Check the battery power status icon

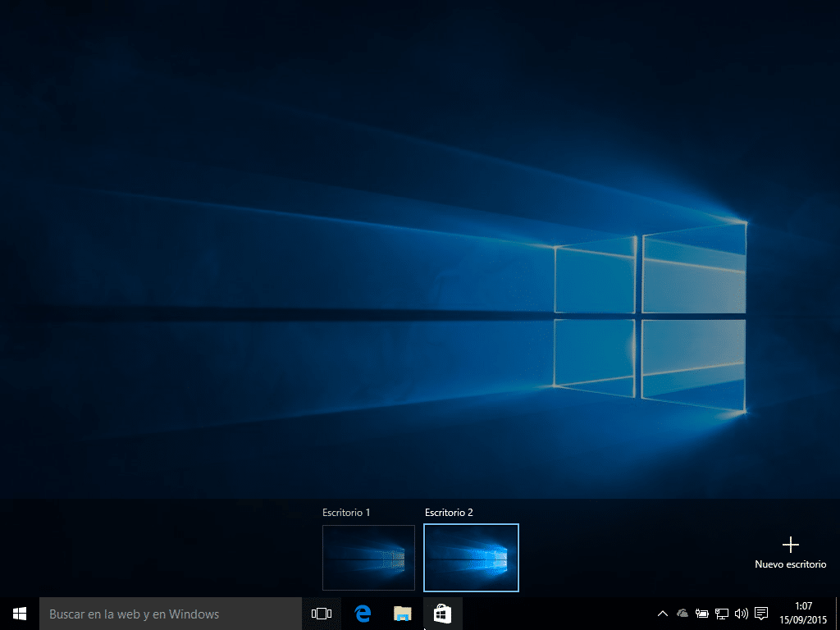[702, 614]
